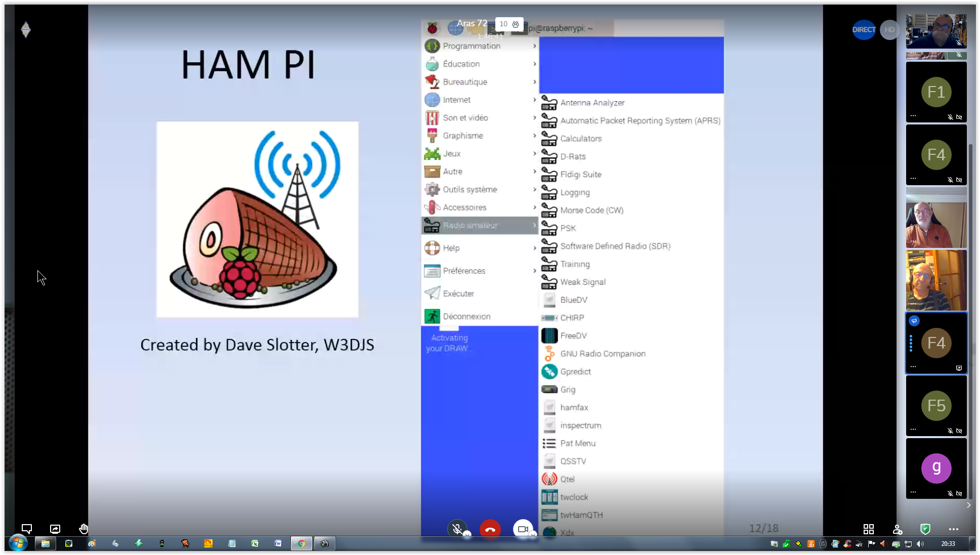This screenshot has height=555, width=980.
Task: Click the meeting logo in top-left corner
Action: click(x=26, y=29)
